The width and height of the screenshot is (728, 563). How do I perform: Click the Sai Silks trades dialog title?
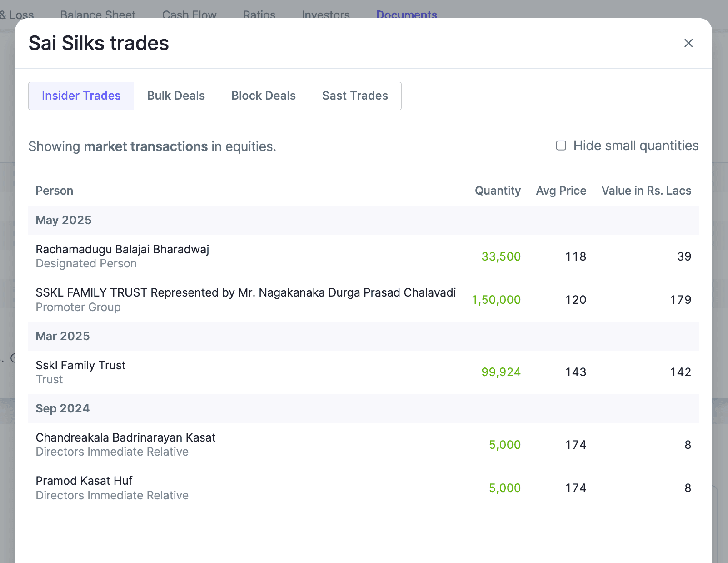tap(99, 43)
